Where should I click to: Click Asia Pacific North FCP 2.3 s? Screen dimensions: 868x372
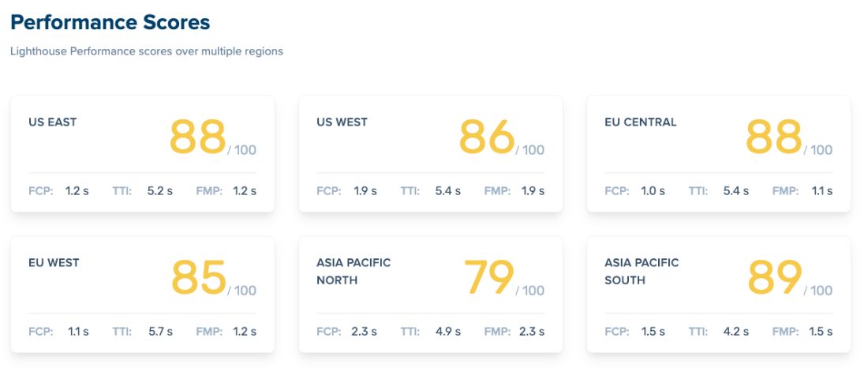click(365, 332)
